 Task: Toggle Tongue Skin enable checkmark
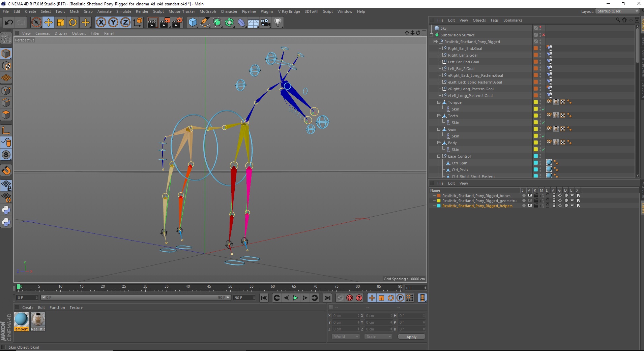tap(544, 109)
